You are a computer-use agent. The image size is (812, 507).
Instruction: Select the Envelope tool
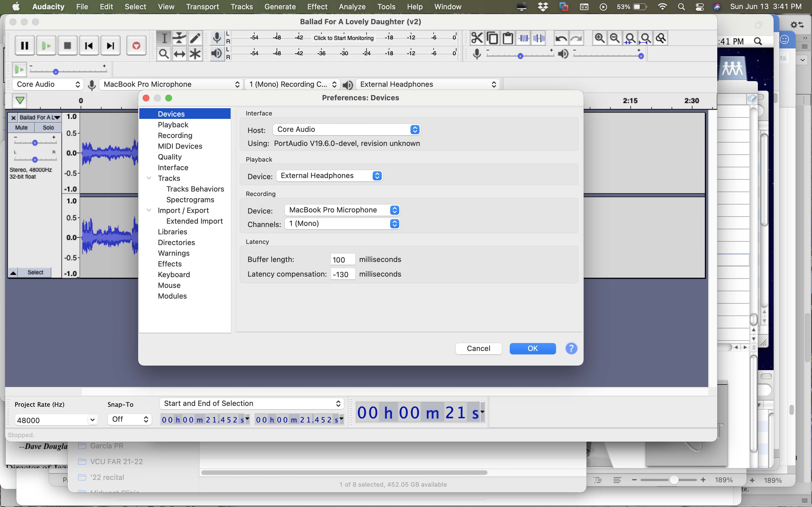180,38
